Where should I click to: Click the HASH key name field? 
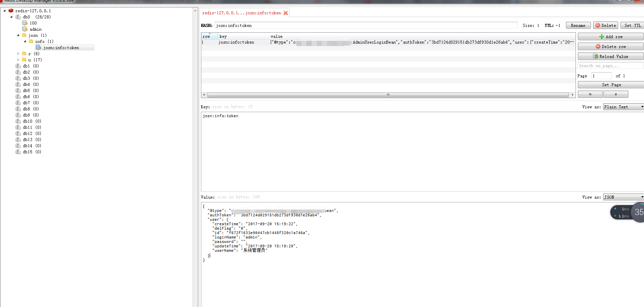pos(366,26)
